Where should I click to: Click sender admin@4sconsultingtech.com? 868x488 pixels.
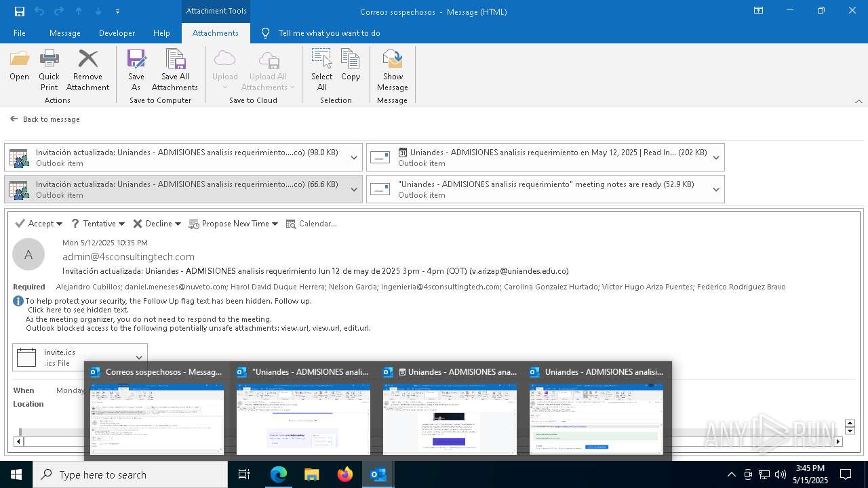128,257
